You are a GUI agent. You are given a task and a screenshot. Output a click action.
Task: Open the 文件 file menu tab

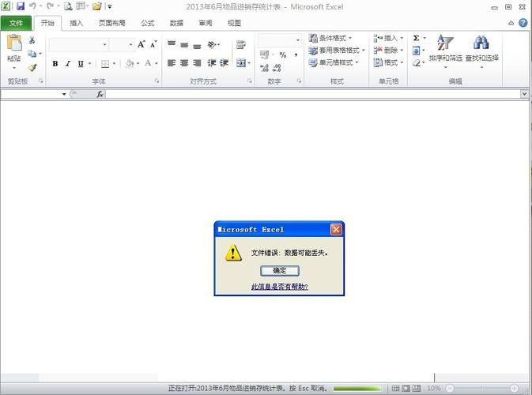point(16,23)
